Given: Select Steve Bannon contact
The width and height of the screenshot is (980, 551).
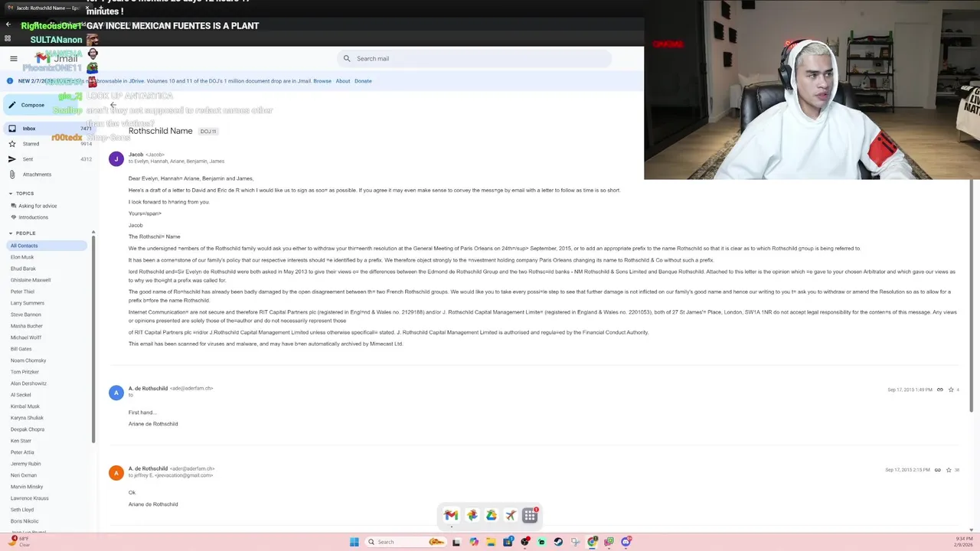Looking at the screenshot, I should pos(26,315).
